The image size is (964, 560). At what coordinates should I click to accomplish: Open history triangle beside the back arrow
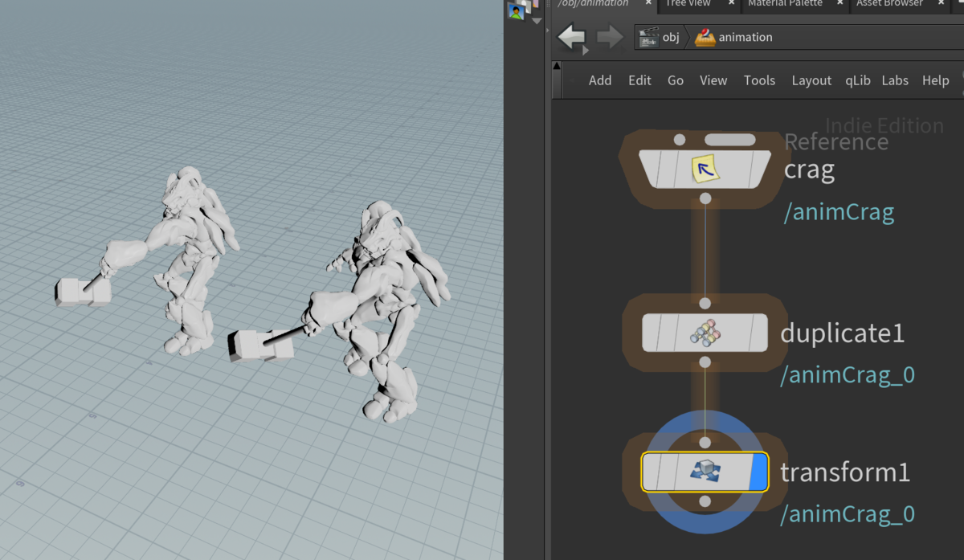coord(584,51)
